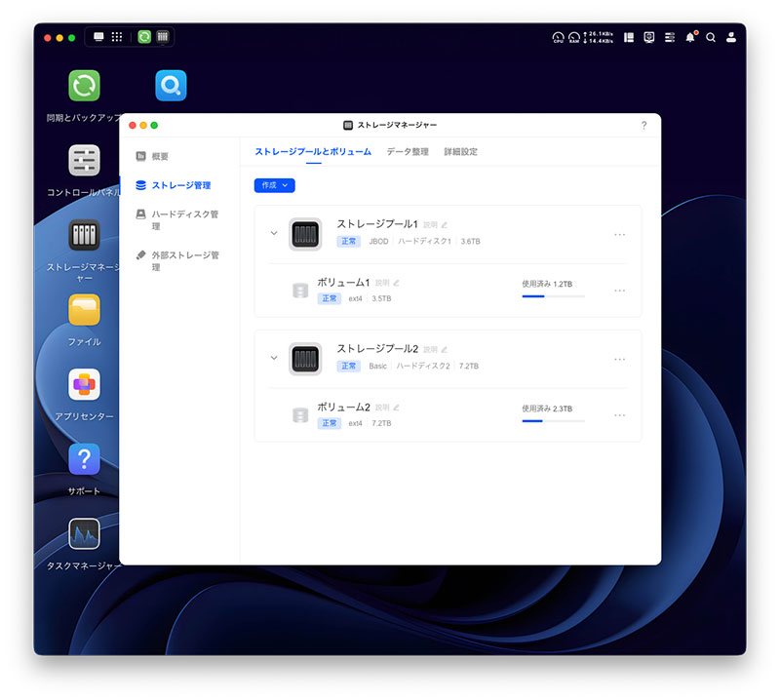
Task: Switch to the データ整理 tab
Action: pos(407,152)
